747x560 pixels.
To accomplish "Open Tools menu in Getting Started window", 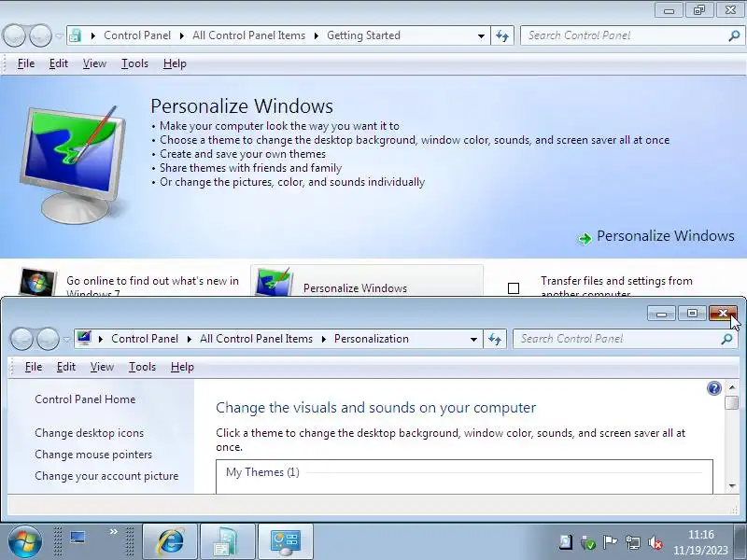I will [134, 63].
